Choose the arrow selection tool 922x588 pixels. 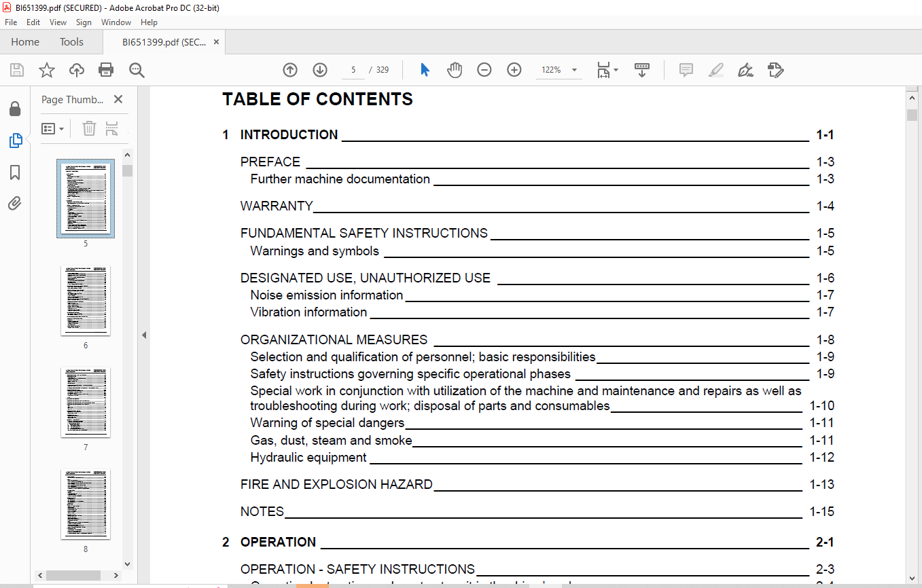(425, 70)
